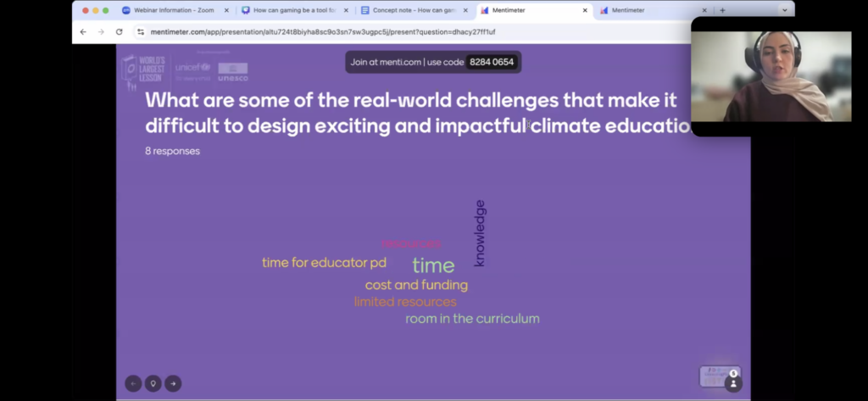
Task: Close the active Mentimeter tab
Action: [585, 10]
